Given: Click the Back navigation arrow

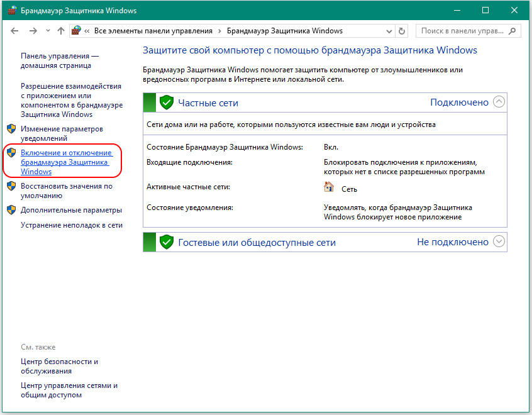Looking at the screenshot, I should [x=15, y=31].
